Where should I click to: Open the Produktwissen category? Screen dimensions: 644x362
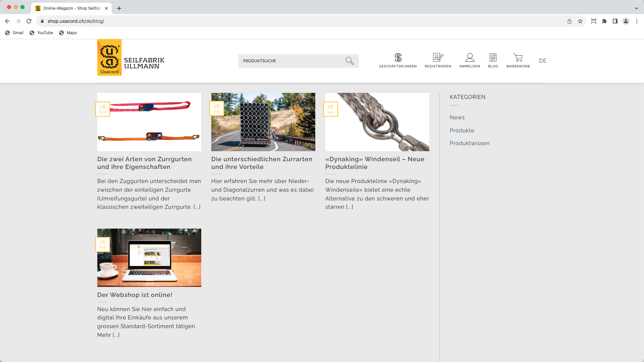[x=470, y=143]
